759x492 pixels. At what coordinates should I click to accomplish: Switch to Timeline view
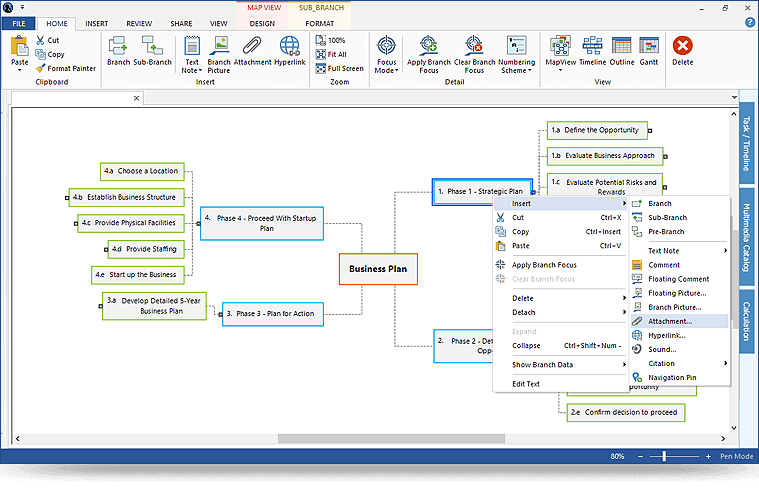pos(592,50)
